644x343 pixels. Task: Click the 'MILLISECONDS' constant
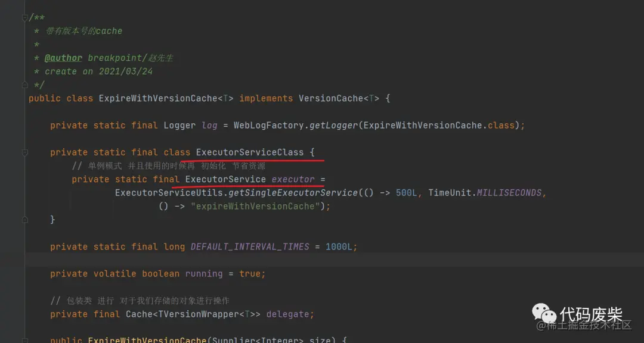click(x=509, y=193)
